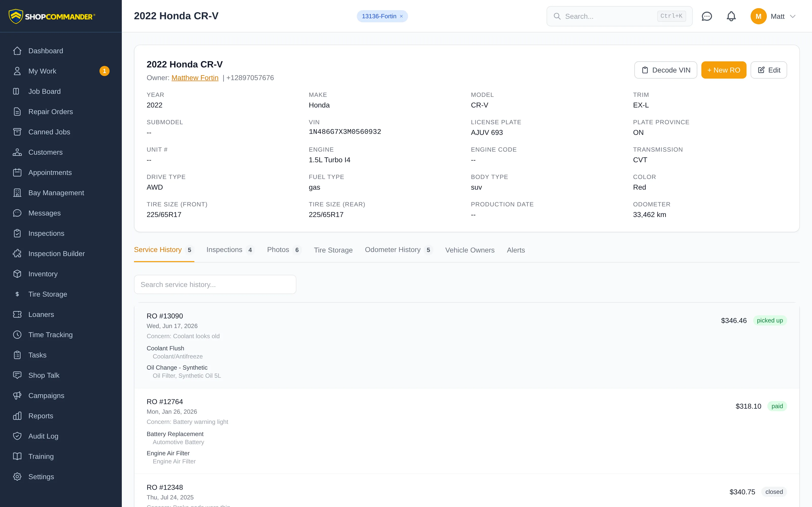Click the Decode VIN button
Image resolution: width=812 pixels, height=507 pixels.
pos(665,70)
